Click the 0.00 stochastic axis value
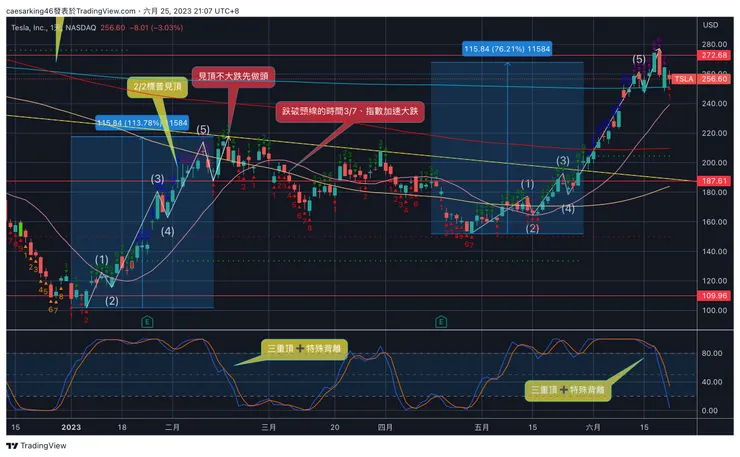Screen dimensions: 740x457 710,411
